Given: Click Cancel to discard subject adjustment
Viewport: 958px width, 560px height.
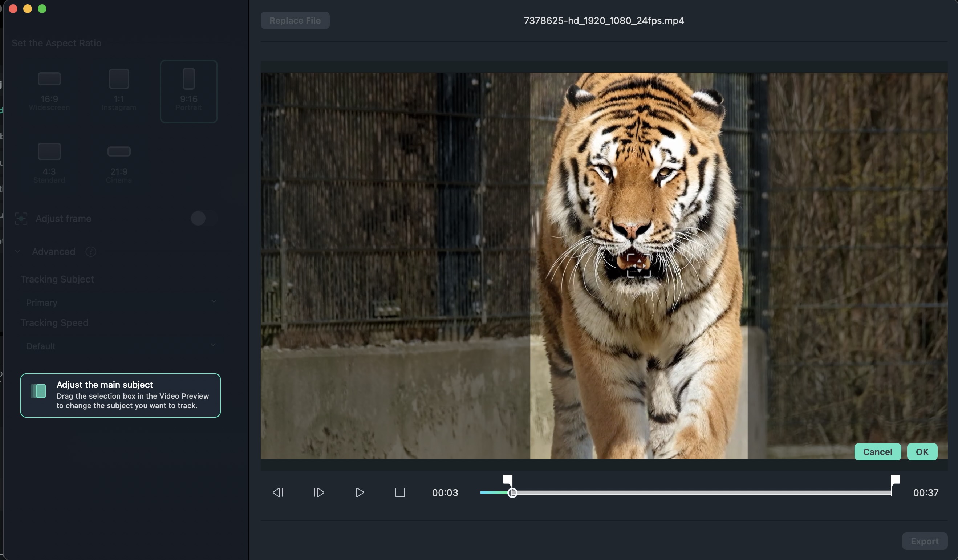Looking at the screenshot, I should pos(877,452).
